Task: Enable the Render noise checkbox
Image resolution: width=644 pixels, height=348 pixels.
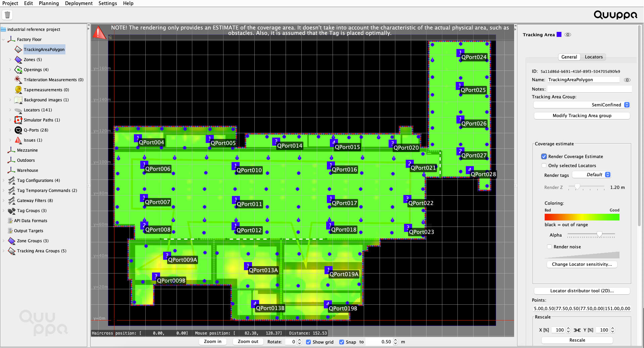Action: pyautogui.click(x=549, y=247)
